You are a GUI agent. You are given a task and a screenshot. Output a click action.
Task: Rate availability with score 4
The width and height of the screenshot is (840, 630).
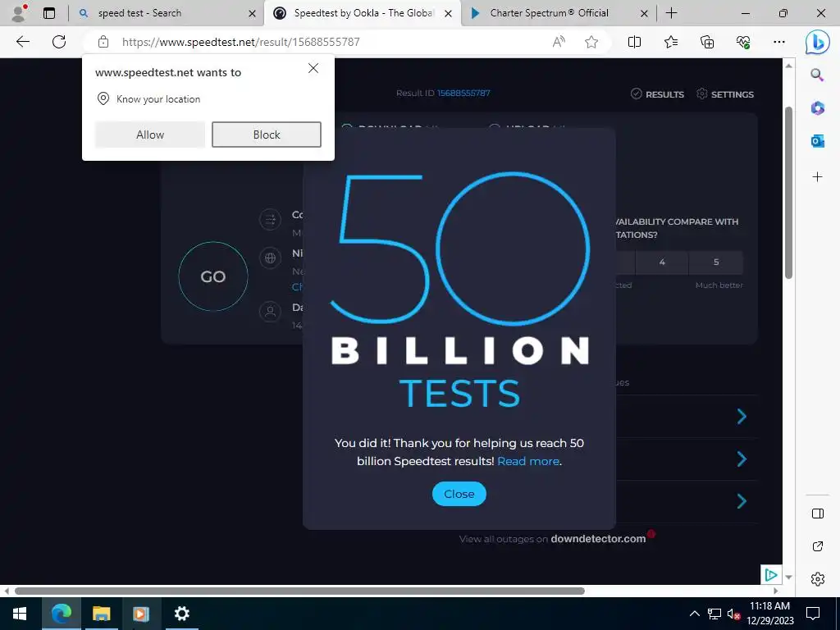(662, 262)
